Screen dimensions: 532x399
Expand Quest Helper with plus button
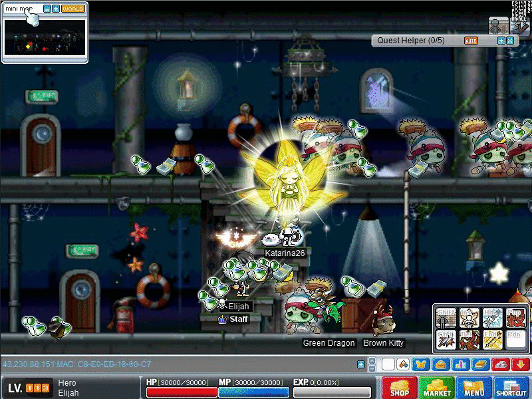(501, 41)
